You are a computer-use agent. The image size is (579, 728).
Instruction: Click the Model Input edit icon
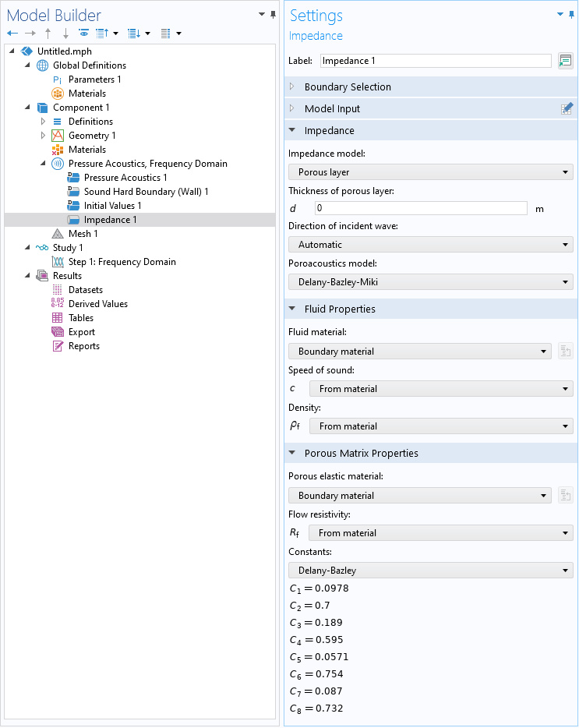tap(567, 108)
